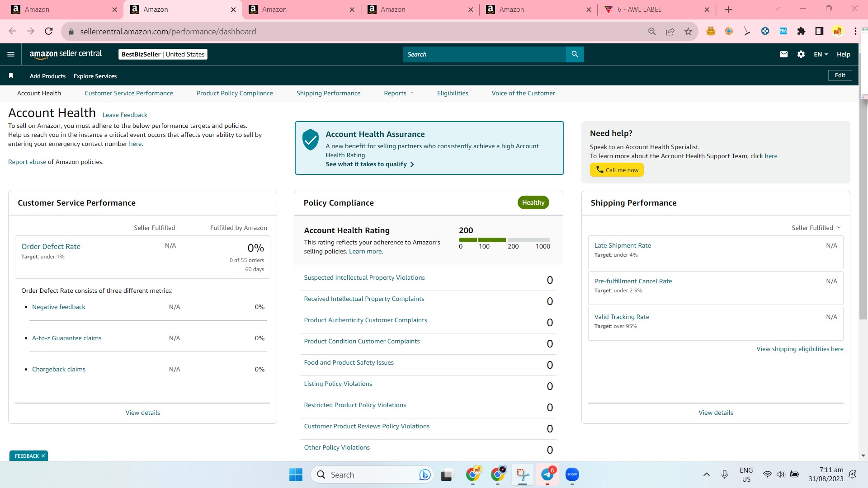Open Telegram from the taskbar

tap(547, 474)
